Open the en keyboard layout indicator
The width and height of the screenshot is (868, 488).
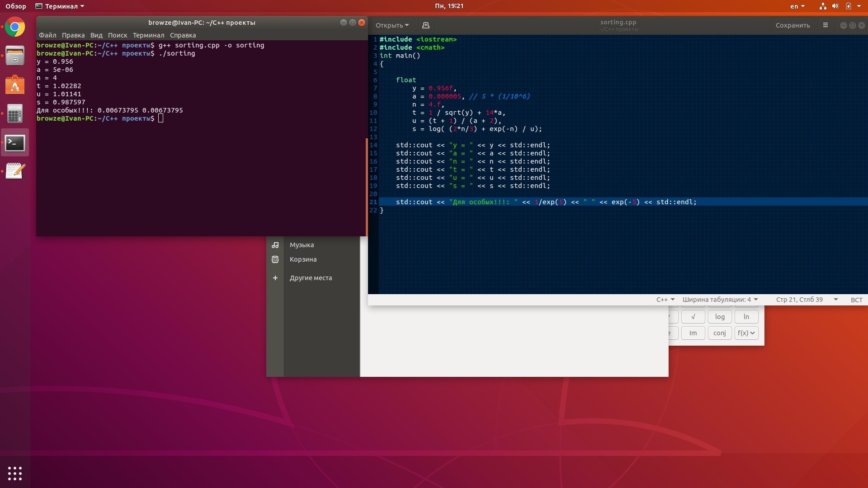(797, 6)
